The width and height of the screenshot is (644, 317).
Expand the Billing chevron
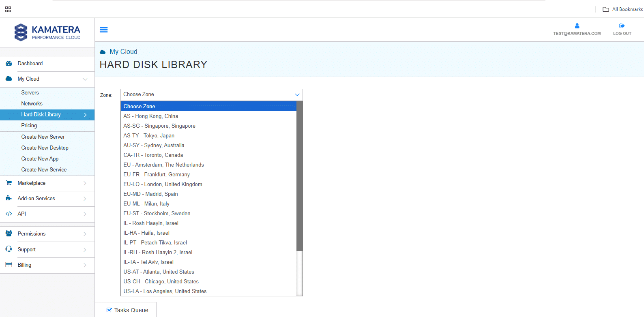tap(85, 265)
